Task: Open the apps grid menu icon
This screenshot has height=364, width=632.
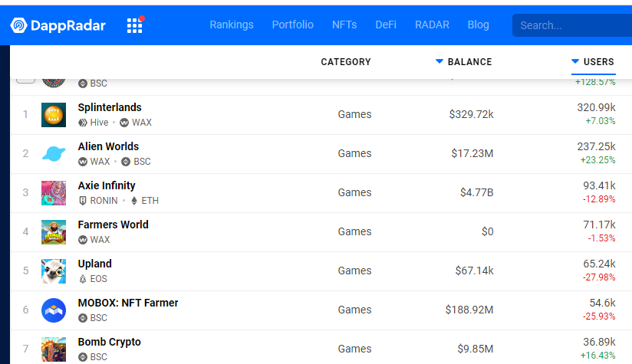Action: click(135, 26)
